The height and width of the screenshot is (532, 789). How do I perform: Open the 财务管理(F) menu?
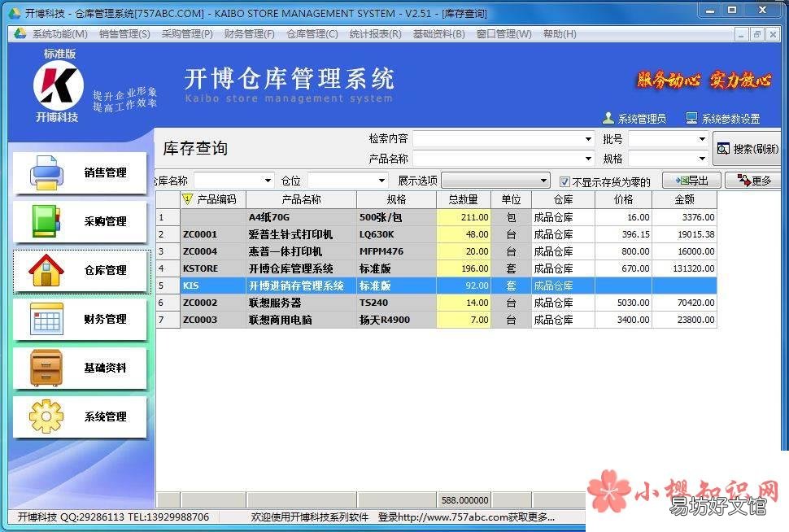pos(249,33)
